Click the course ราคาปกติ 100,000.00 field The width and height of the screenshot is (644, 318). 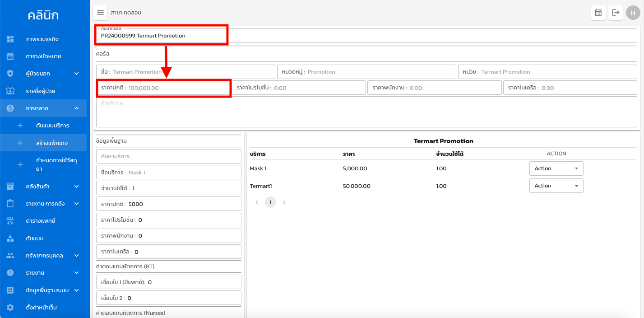click(163, 88)
